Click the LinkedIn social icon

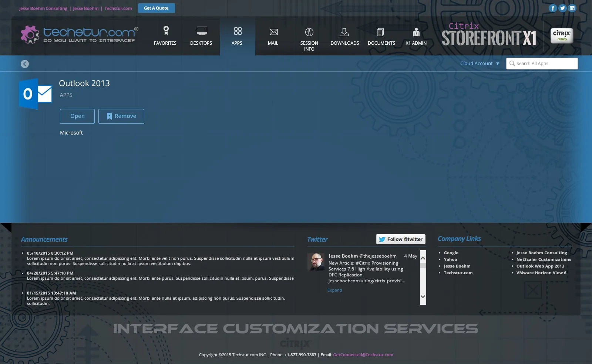click(x=572, y=8)
